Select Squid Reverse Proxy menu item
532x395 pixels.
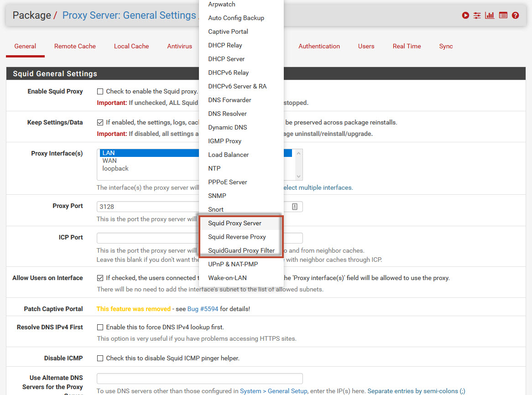(x=241, y=237)
